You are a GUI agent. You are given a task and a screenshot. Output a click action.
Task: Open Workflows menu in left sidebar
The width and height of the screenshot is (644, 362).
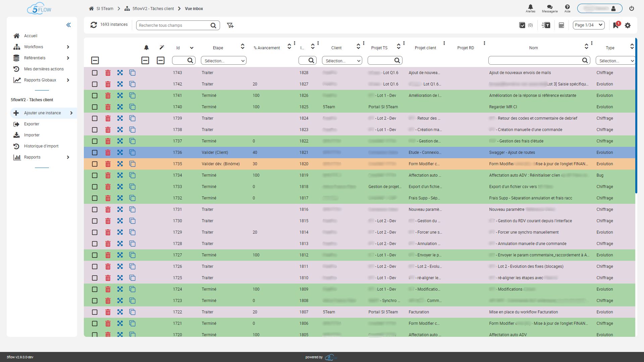(40, 47)
